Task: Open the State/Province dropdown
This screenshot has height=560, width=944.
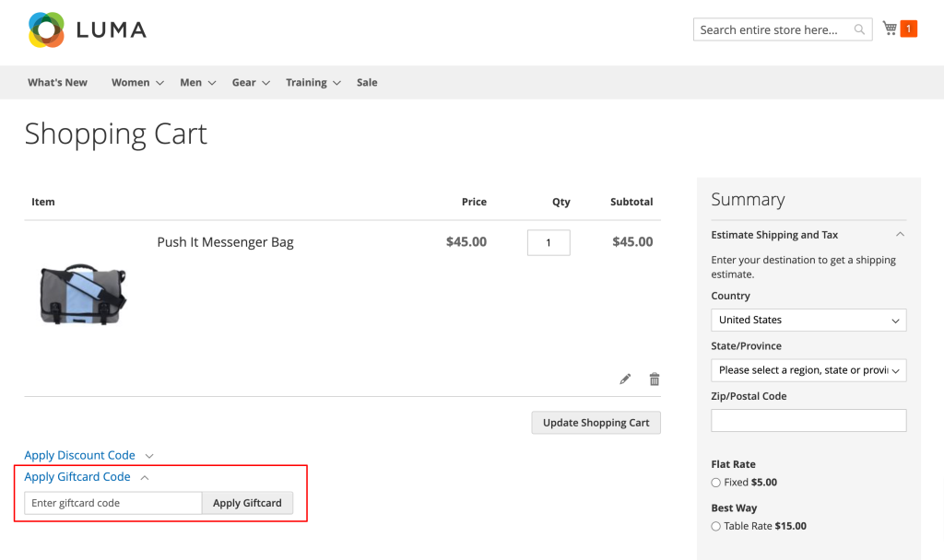Action: point(808,370)
